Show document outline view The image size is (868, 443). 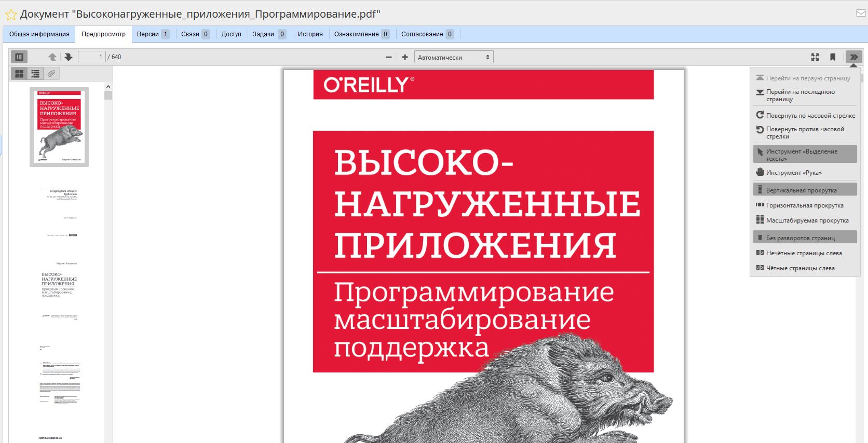tap(35, 74)
